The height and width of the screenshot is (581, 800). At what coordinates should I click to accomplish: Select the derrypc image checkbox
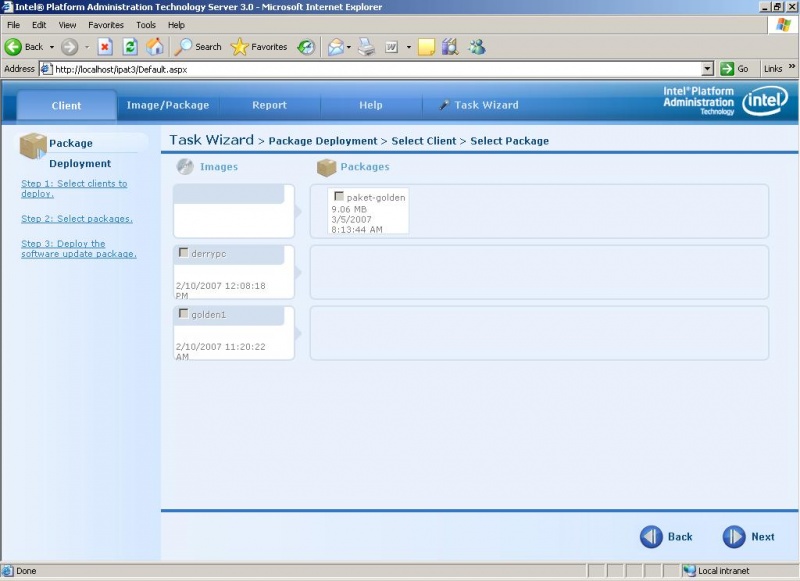[184, 254]
